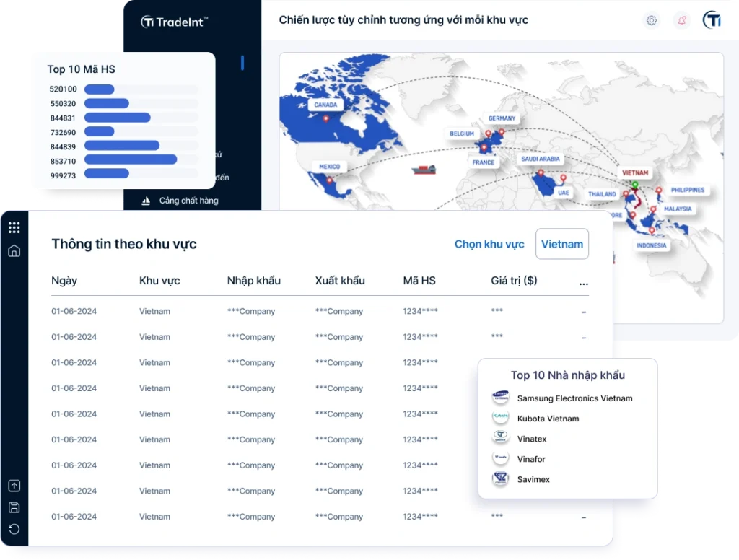739x560 pixels.
Task: Click the Top 10 Mã HS card title
Action: 81,69
